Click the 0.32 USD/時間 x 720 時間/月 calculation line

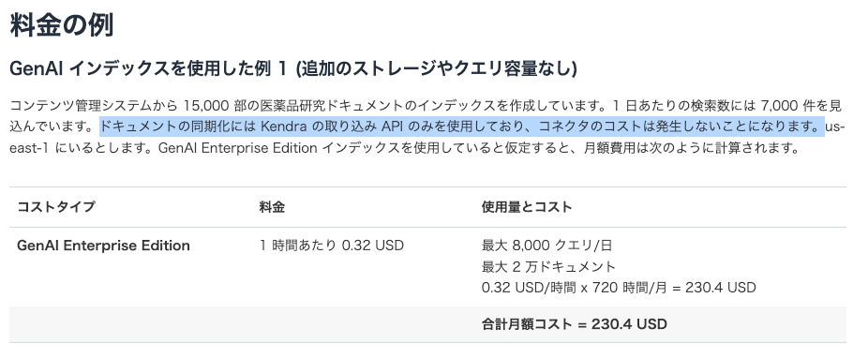click(x=619, y=288)
